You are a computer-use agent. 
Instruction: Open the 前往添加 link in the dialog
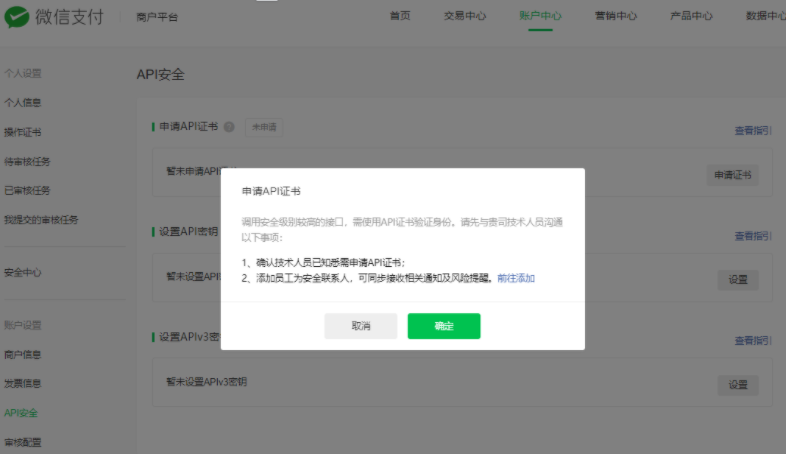pyautogui.click(x=516, y=278)
